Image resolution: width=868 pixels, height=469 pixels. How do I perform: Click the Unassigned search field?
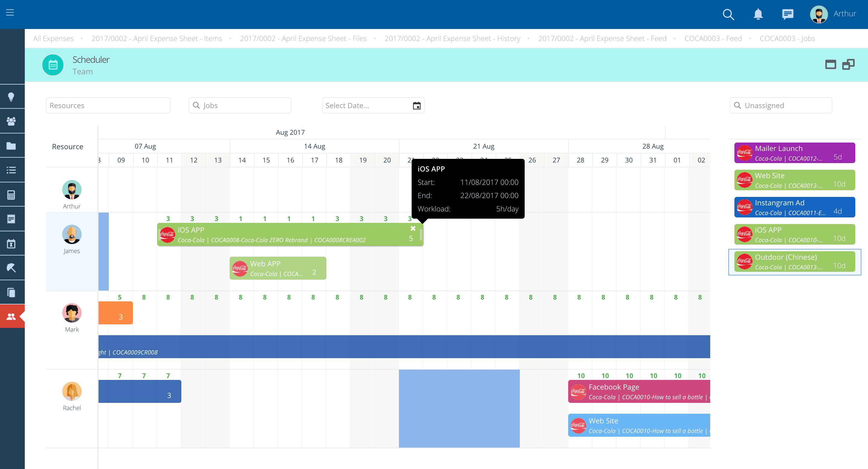(781, 105)
